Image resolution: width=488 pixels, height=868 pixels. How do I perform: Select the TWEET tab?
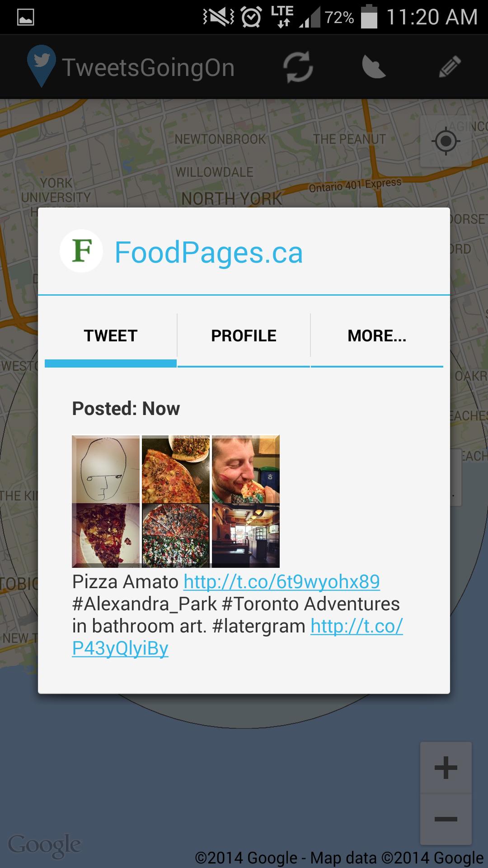(111, 336)
